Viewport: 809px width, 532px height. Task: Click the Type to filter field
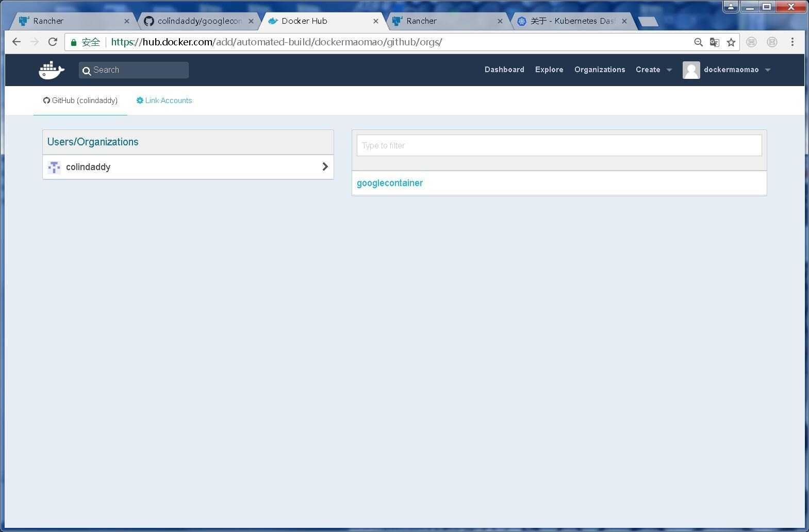tap(559, 145)
